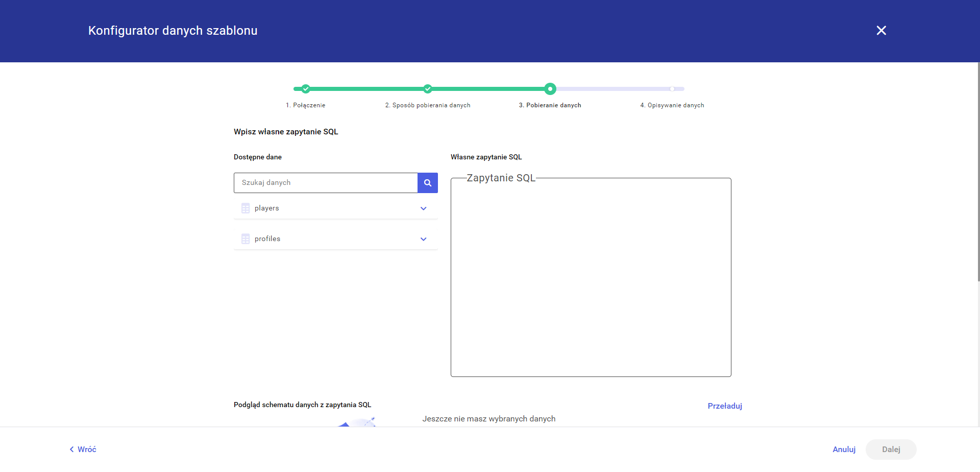Click the "Dostępne dane" label
The height and width of the screenshot is (472, 980).
pyautogui.click(x=258, y=157)
